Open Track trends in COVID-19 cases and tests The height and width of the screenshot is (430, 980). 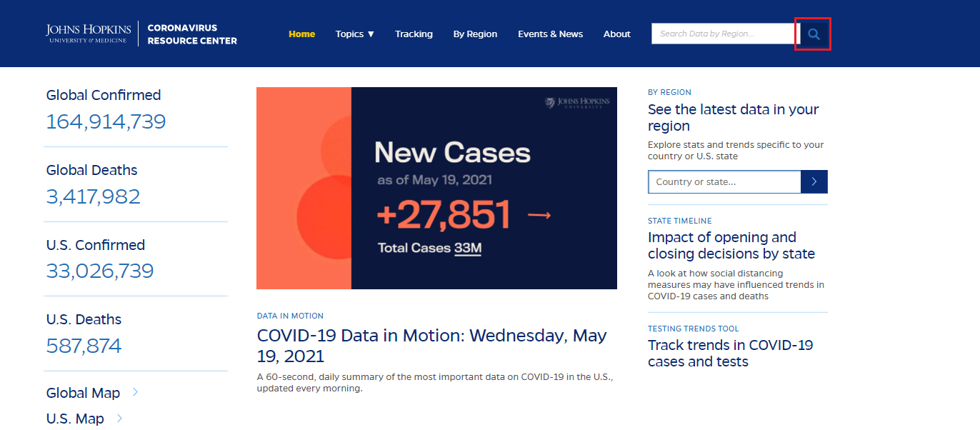point(731,353)
